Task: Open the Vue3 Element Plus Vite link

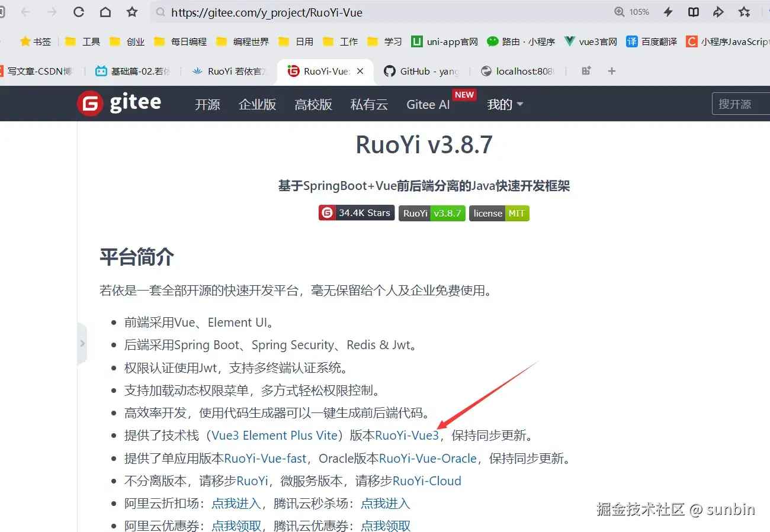Action: point(274,436)
